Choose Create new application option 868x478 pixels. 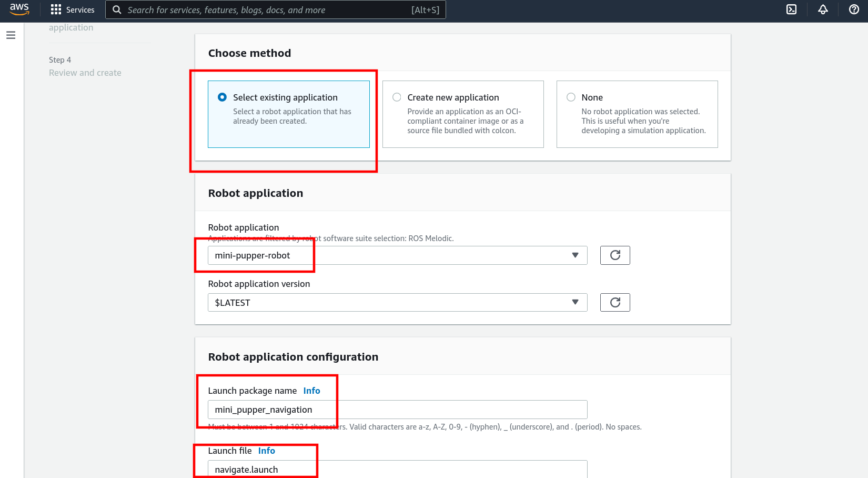[x=463, y=114]
